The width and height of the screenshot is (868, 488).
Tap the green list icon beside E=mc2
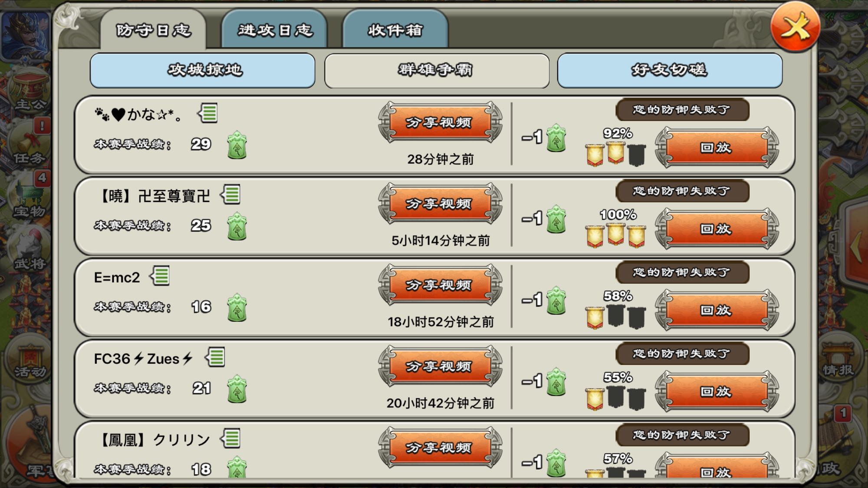tap(160, 276)
